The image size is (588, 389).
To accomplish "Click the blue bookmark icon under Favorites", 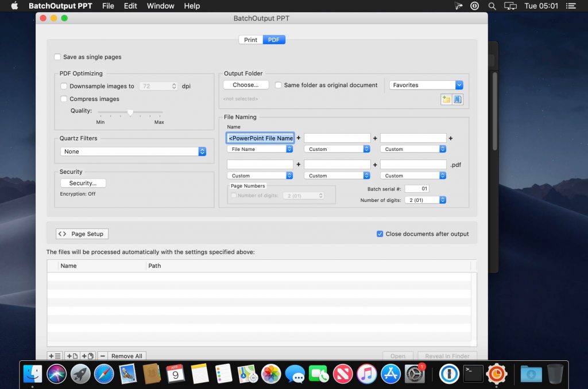I will click(458, 99).
